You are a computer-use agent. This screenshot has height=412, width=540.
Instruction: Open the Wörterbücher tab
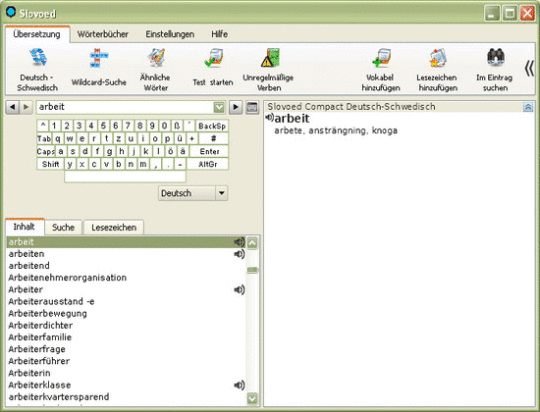pos(103,34)
